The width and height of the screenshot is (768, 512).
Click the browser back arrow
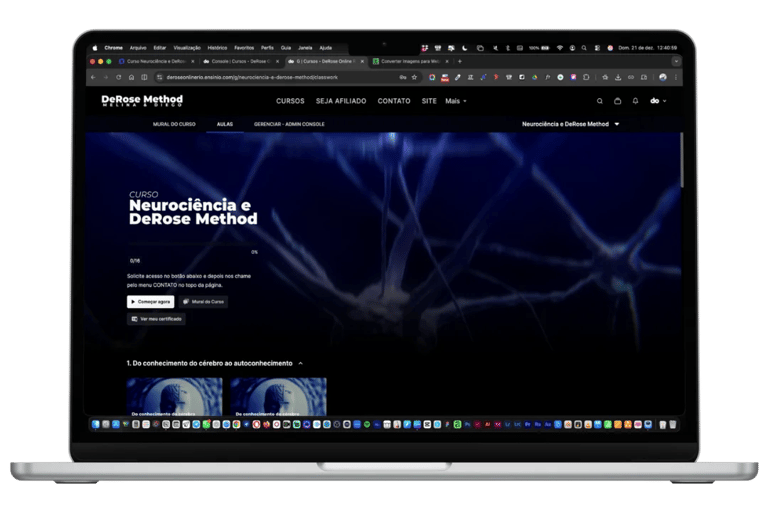click(93, 77)
